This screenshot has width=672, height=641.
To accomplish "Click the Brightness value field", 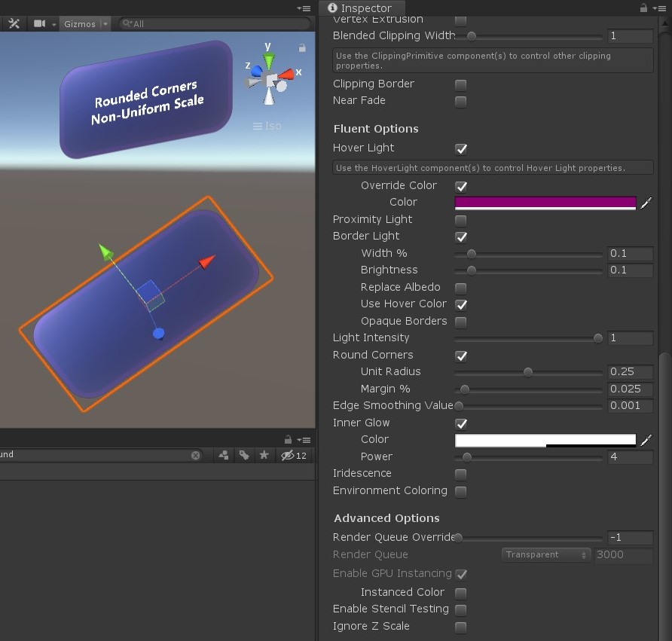I will pyautogui.click(x=630, y=270).
